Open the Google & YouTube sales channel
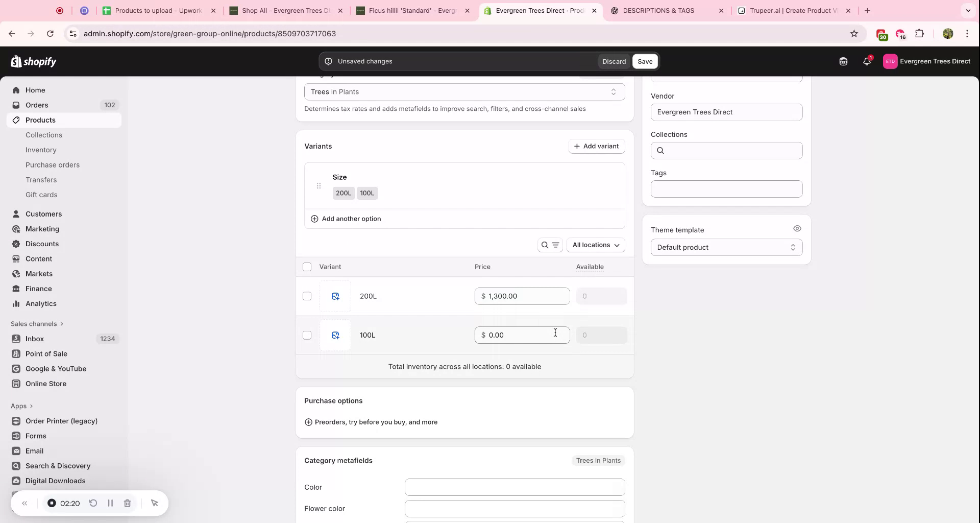Viewport: 980px width, 523px height. click(55, 369)
